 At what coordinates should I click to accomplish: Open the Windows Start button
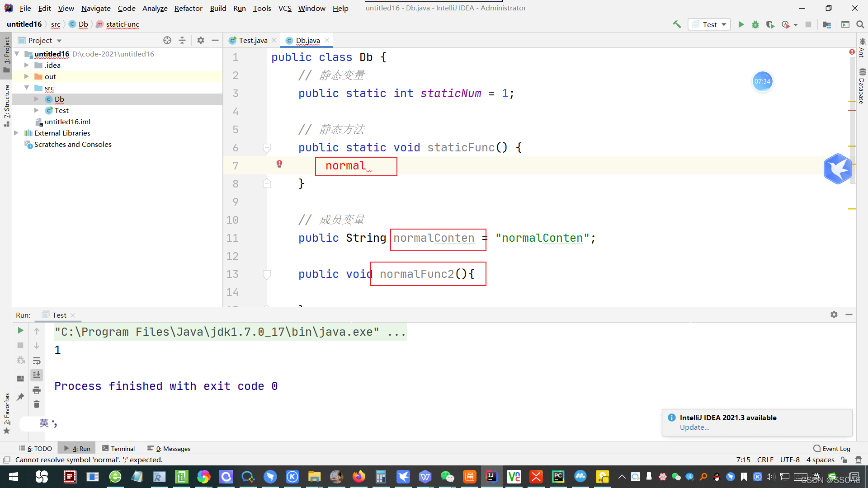coord(14,477)
